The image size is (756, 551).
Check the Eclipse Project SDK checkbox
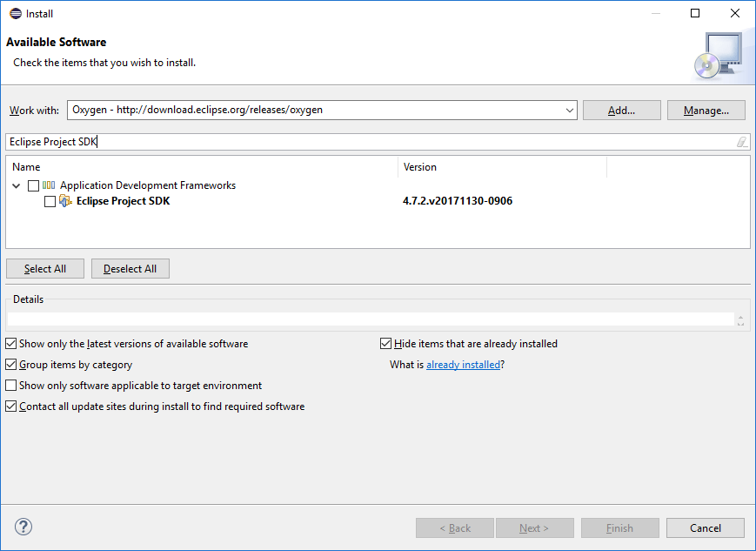pos(50,201)
